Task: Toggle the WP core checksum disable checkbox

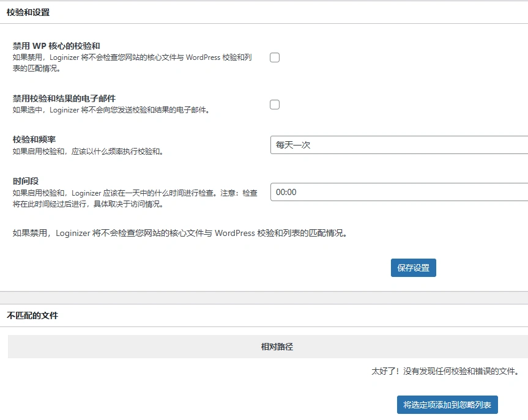Action: click(274, 57)
